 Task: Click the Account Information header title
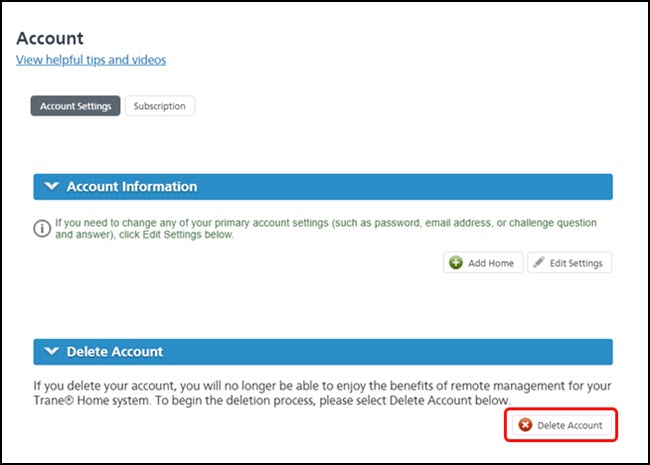pos(131,187)
